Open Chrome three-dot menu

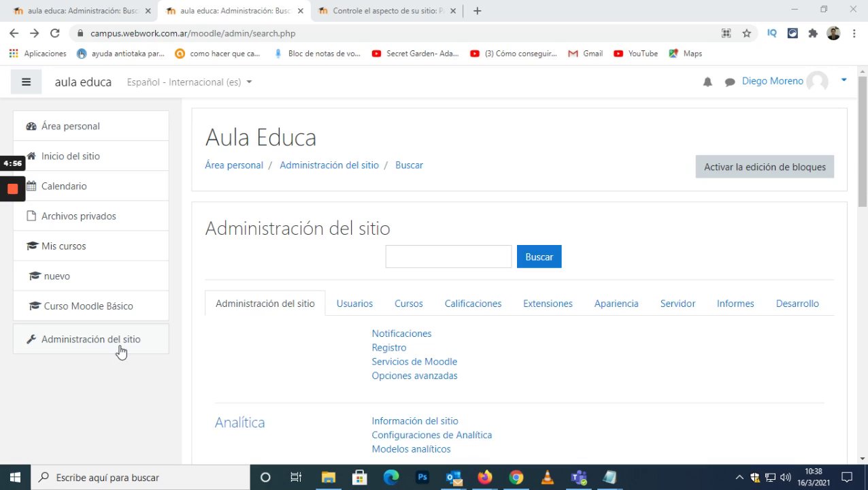(x=854, y=33)
